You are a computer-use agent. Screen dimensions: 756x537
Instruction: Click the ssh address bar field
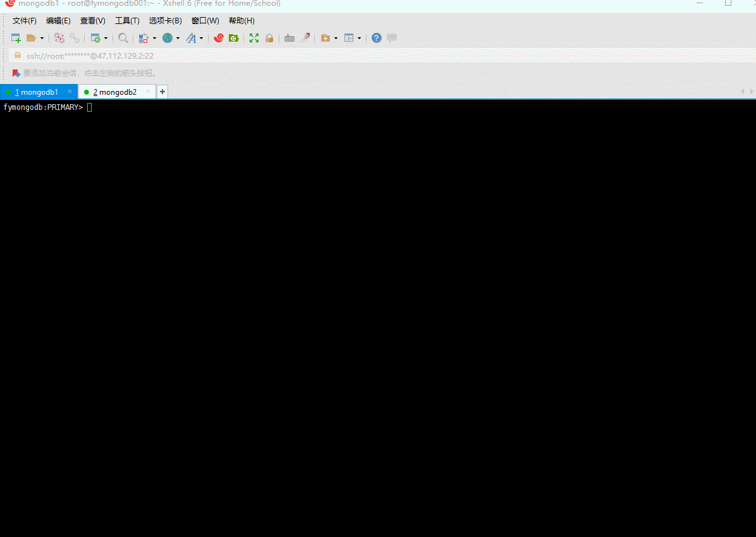tap(88, 56)
